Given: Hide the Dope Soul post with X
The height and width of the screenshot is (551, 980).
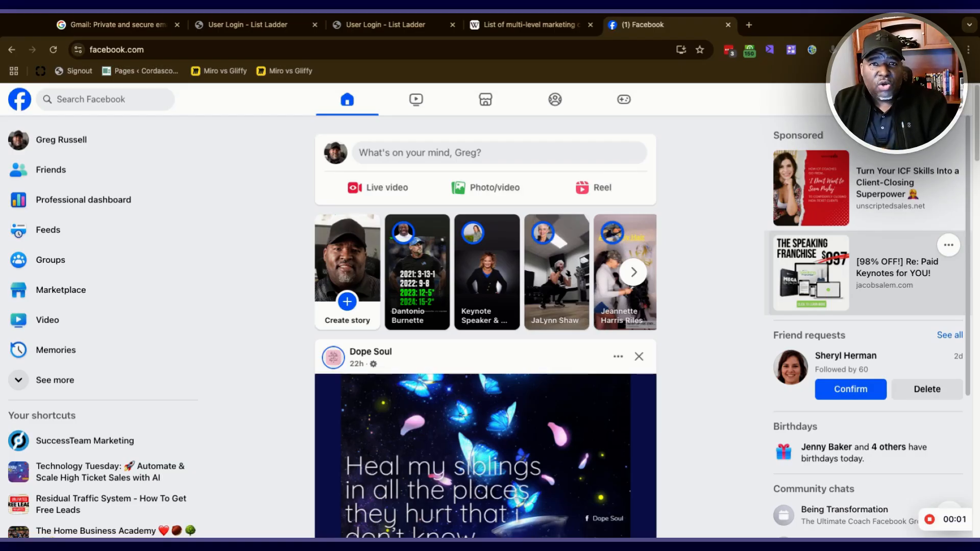Looking at the screenshot, I should (x=639, y=357).
